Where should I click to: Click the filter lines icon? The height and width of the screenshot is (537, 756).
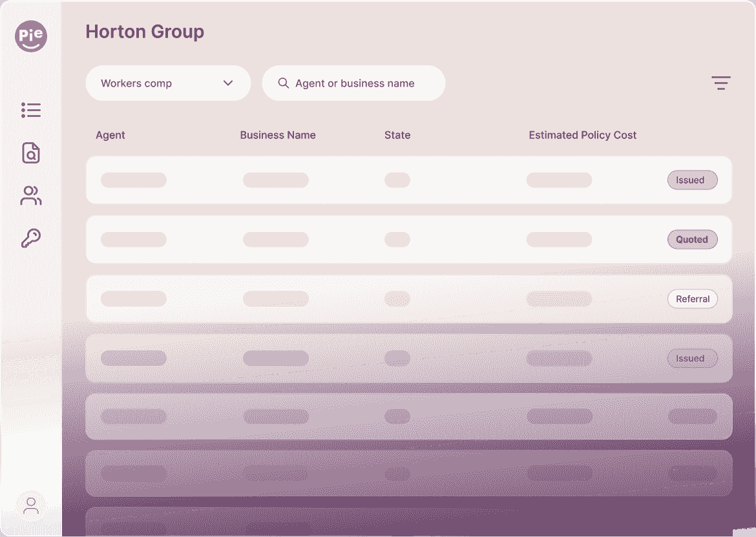tap(720, 83)
